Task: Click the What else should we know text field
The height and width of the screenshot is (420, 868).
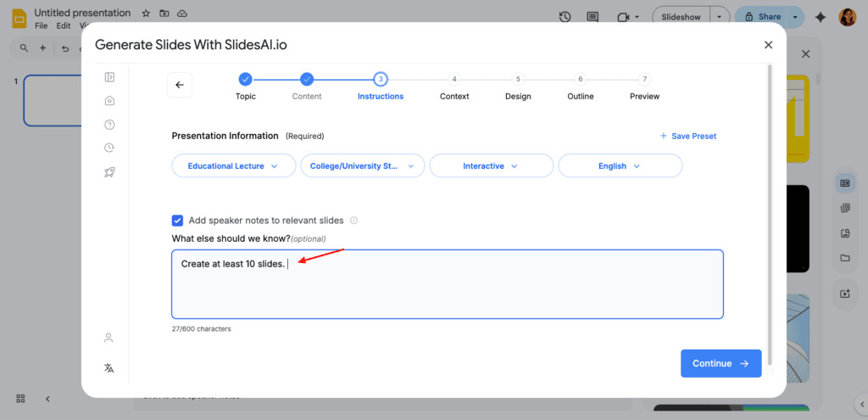Action: pos(448,284)
